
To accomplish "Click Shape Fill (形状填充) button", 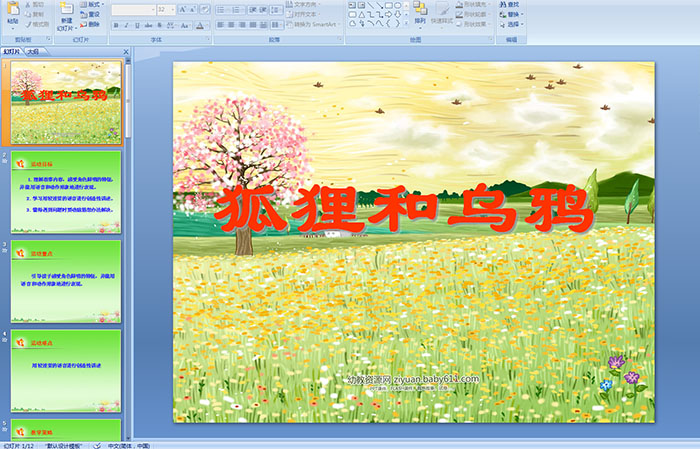I will point(474,4).
